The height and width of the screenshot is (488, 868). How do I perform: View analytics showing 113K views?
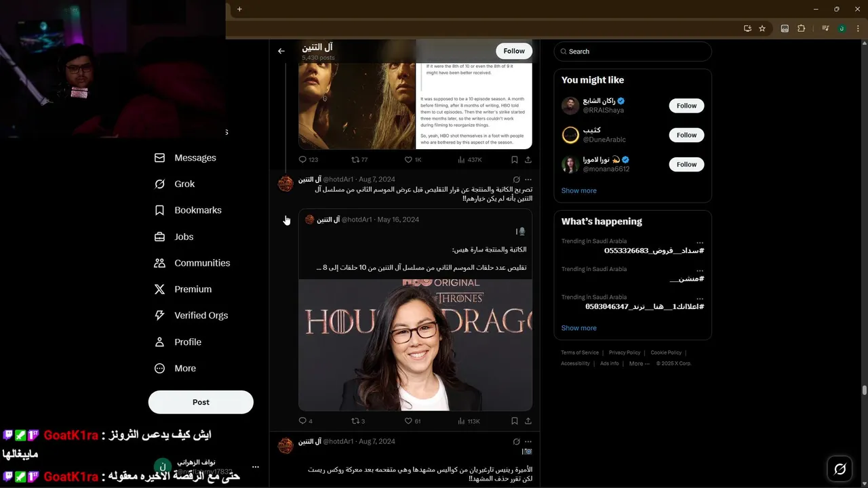click(469, 421)
